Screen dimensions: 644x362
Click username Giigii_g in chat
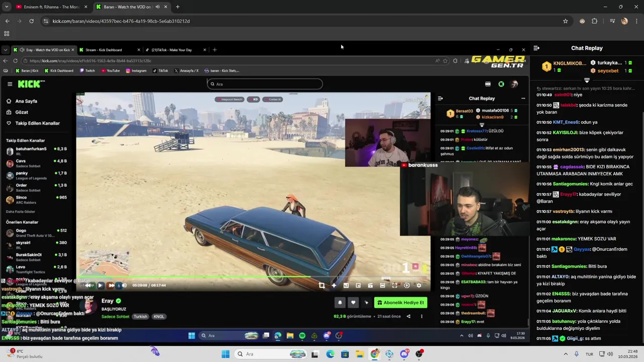(x=575, y=339)
